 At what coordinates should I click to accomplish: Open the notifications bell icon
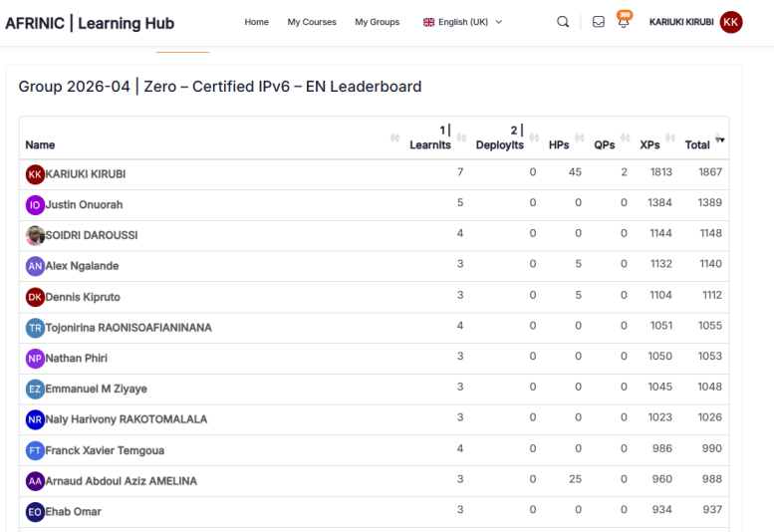pos(624,23)
